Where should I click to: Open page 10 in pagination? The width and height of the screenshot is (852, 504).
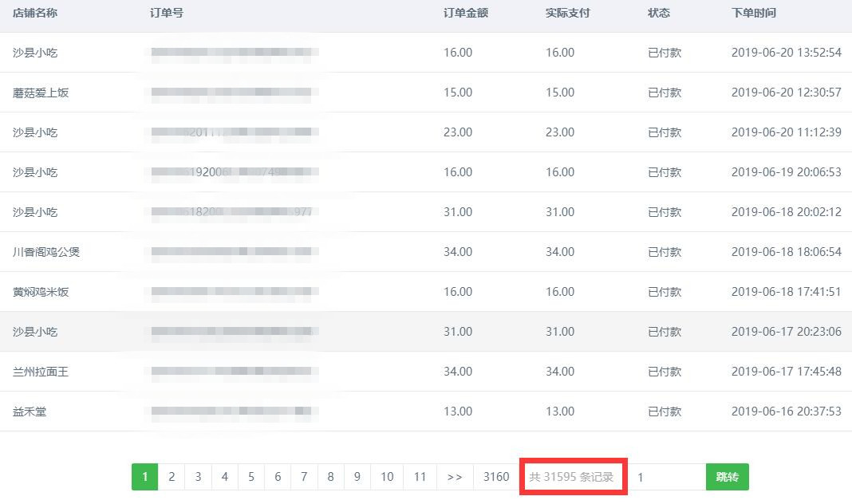click(387, 477)
